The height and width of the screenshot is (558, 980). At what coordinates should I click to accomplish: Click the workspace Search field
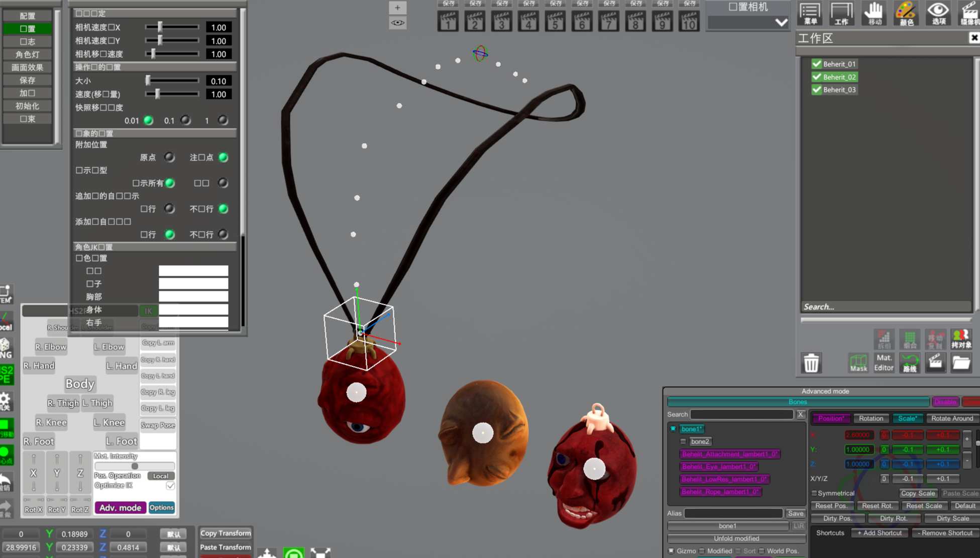[x=887, y=306]
